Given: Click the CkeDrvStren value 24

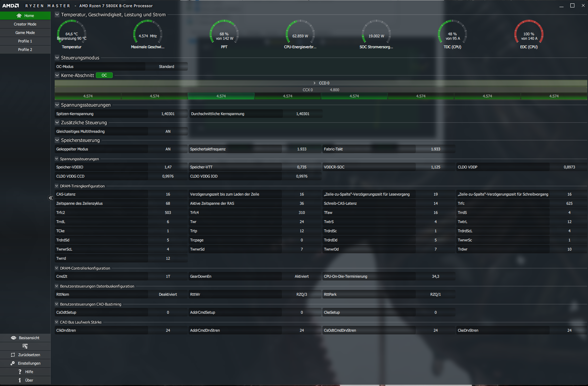Looking at the screenshot, I should coord(569,330).
